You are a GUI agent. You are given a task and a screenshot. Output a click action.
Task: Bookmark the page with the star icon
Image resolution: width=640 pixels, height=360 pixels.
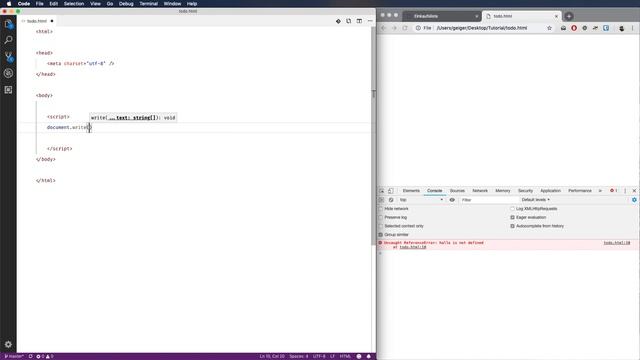[x=549, y=28]
